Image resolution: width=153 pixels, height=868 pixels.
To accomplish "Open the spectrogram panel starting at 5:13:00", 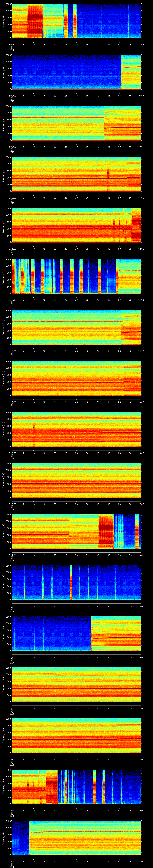I will click(77, 327).
